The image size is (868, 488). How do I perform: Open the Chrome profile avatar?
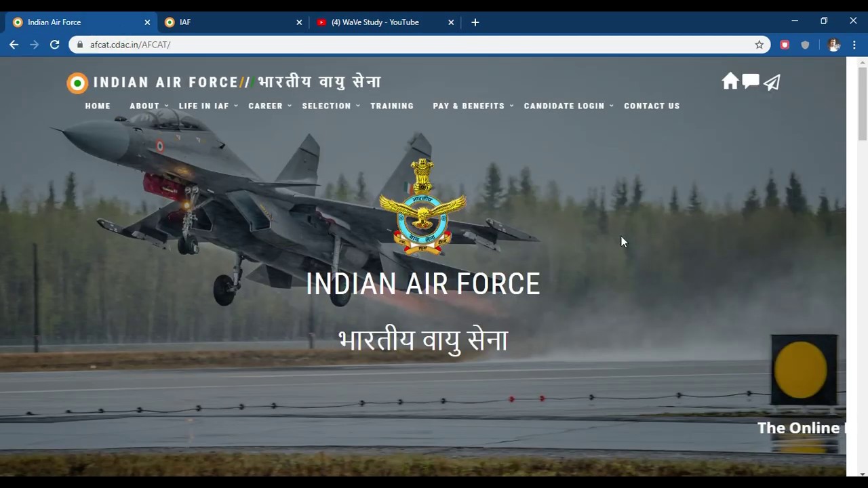834,45
